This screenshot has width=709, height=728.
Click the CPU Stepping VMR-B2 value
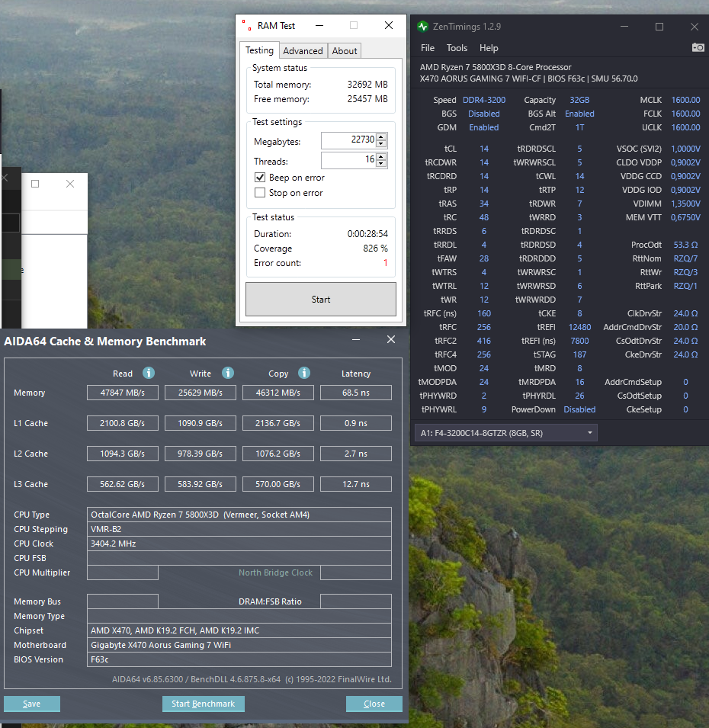pyautogui.click(x=239, y=529)
